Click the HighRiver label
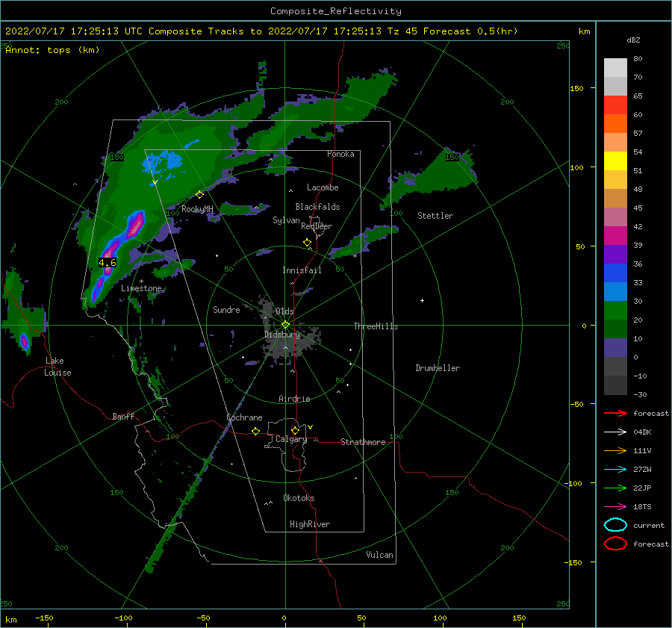The width and height of the screenshot is (672, 628). coord(310,524)
